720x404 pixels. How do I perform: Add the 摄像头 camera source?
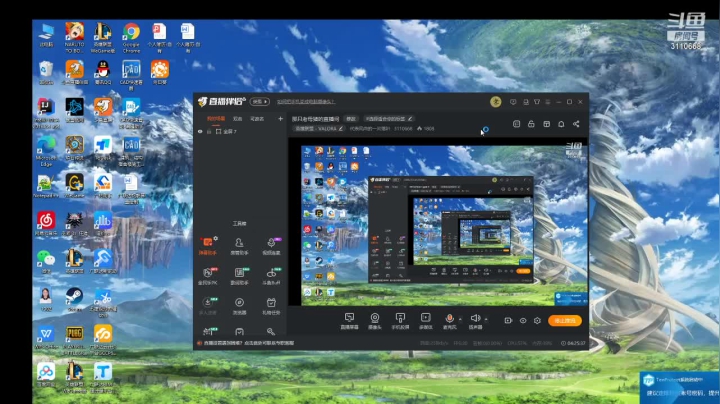pos(375,321)
